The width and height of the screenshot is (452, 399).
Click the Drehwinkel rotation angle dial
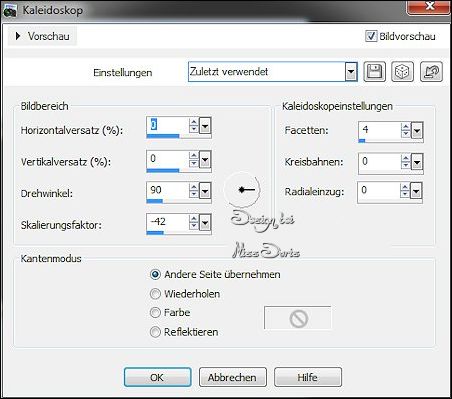(242, 190)
